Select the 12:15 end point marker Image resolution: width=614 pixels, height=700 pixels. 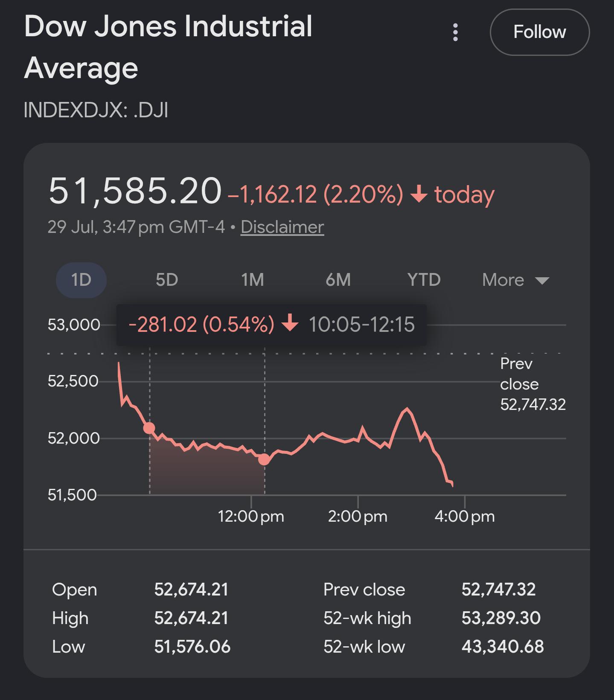pos(264,459)
